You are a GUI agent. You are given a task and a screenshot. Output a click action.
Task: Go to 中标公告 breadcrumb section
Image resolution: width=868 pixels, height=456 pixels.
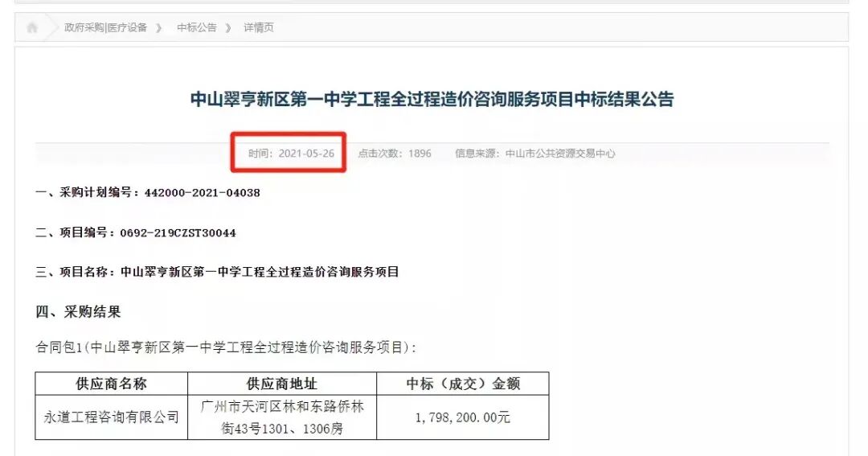click(x=197, y=27)
